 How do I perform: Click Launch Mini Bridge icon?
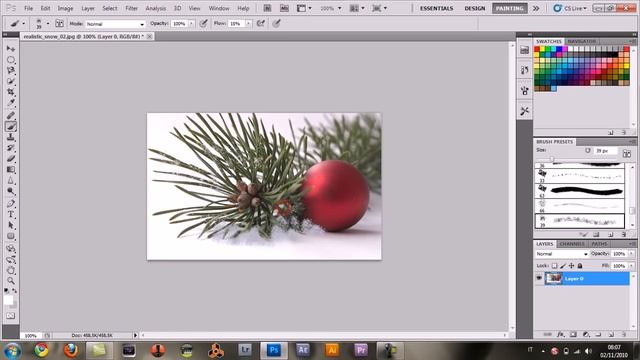[x=284, y=8]
